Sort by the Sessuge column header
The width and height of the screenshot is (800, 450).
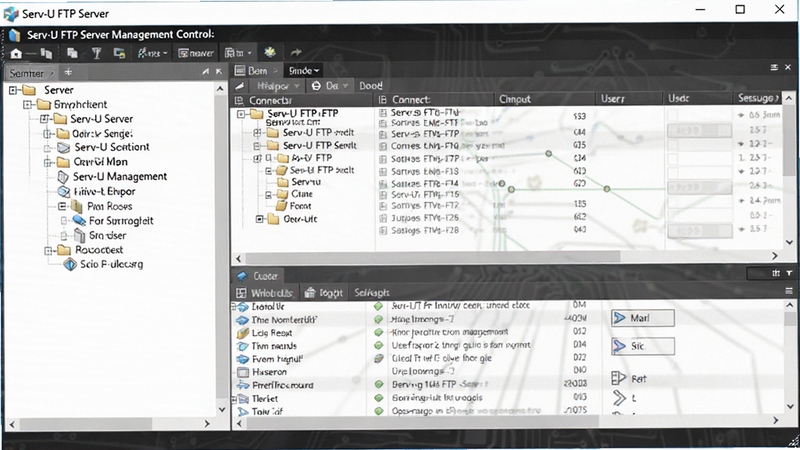coord(757,98)
